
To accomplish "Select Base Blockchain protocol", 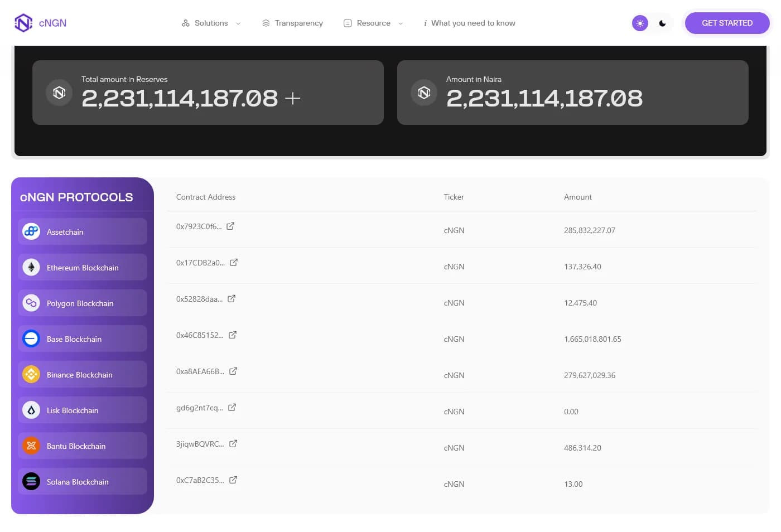I will (83, 338).
